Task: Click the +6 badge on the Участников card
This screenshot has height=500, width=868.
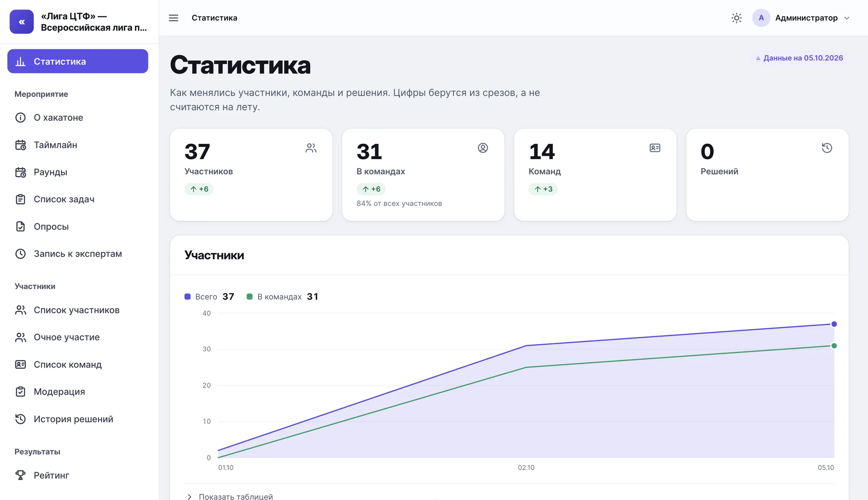Action: click(199, 189)
